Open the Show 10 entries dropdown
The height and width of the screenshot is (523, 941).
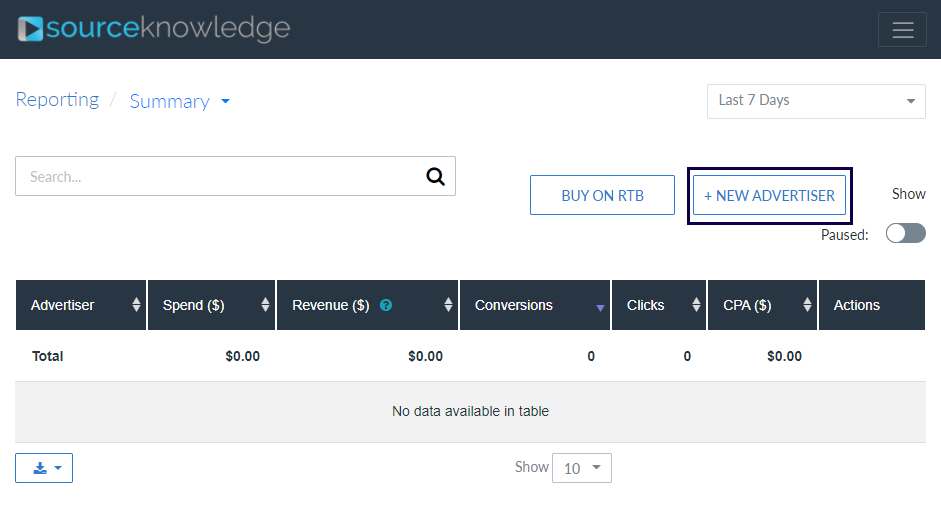581,468
